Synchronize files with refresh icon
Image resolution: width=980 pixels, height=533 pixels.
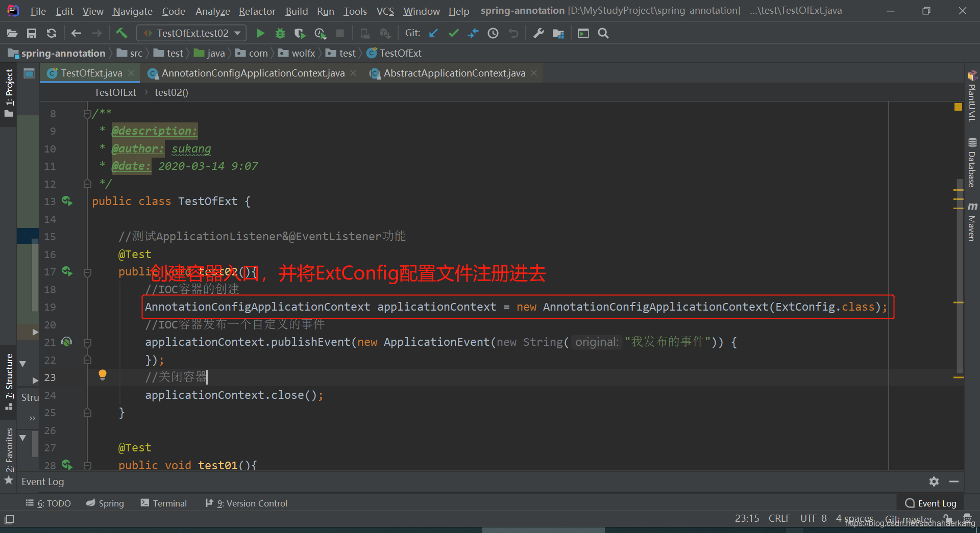tap(51, 34)
